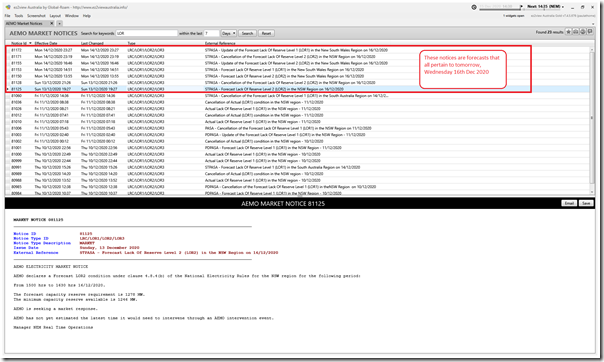
Task: Select notice row 81006
Action: click(x=297, y=128)
